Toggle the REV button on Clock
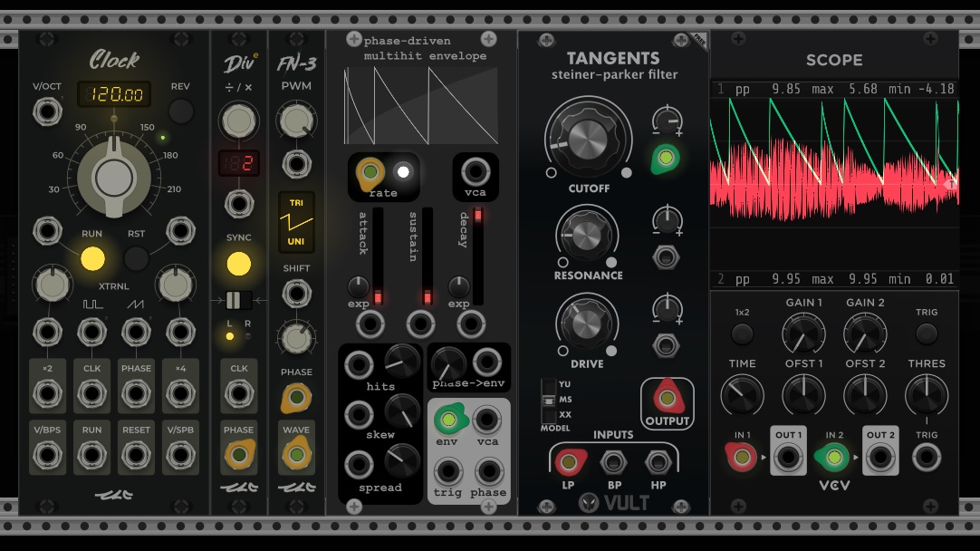Screen dimensions: 980x551 (x=180, y=111)
